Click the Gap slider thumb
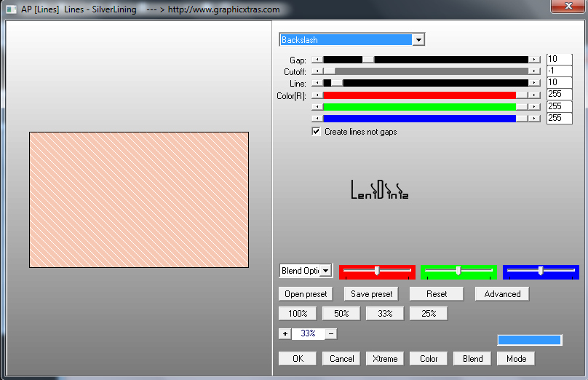This screenshot has width=588, height=380. click(368, 60)
